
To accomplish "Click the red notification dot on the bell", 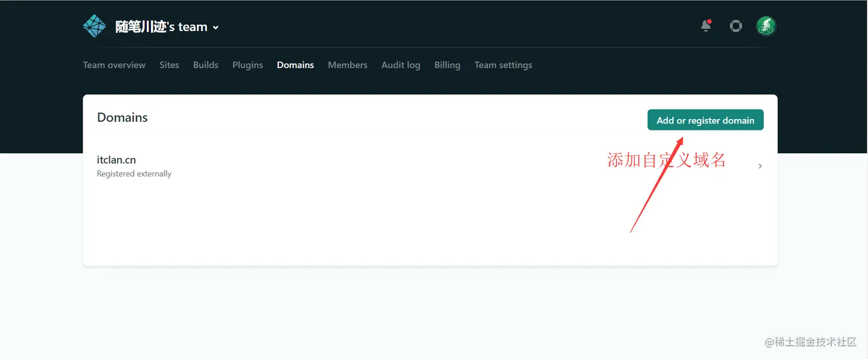I will click(x=710, y=20).
